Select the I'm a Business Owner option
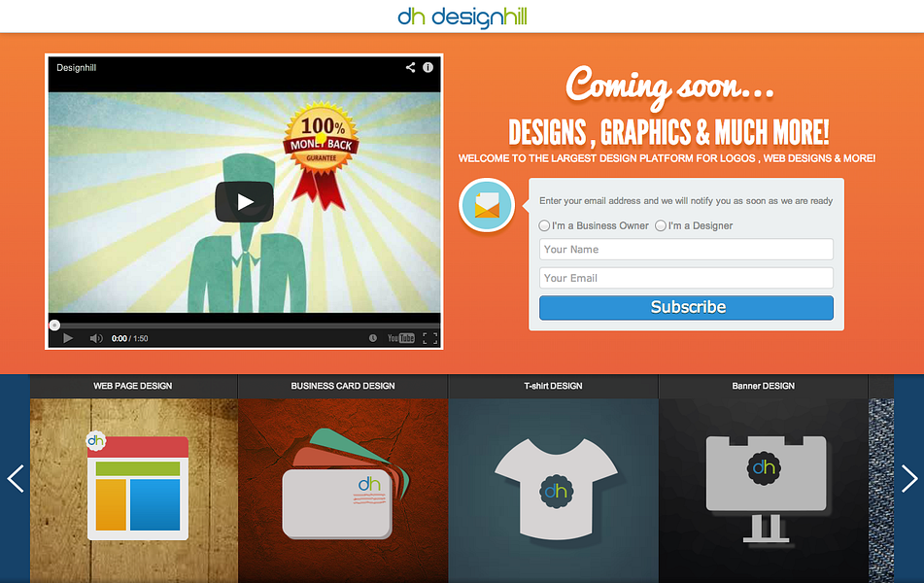This screenshot has height=583, width=924. pos(544,225)
